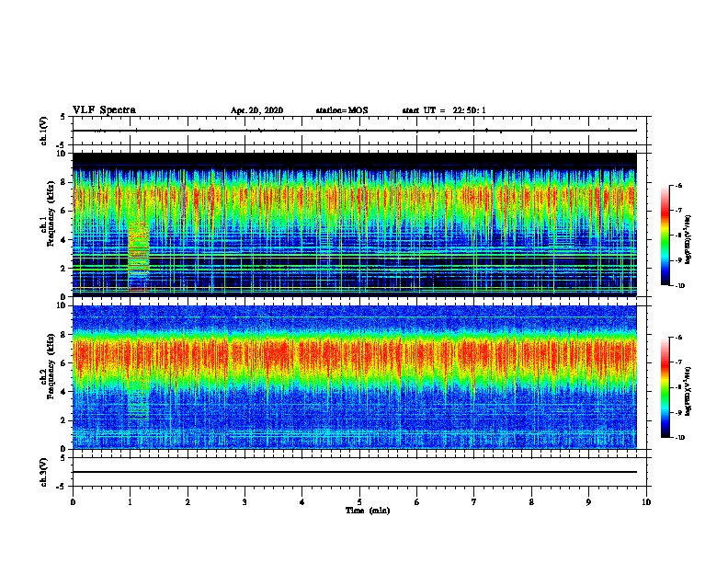Click the ch.1(V) waveform axis label
Viewport: 728px width, 563px height.
pyautogui.click(x=43, y=131)
